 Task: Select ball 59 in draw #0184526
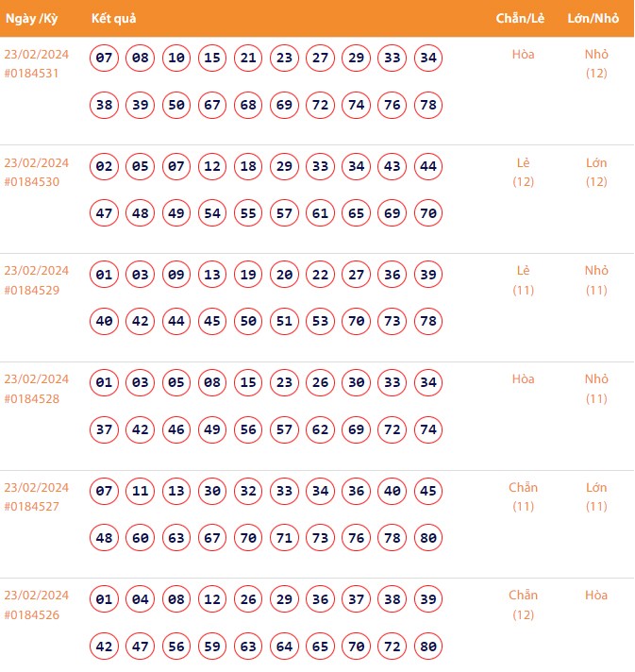212,647
